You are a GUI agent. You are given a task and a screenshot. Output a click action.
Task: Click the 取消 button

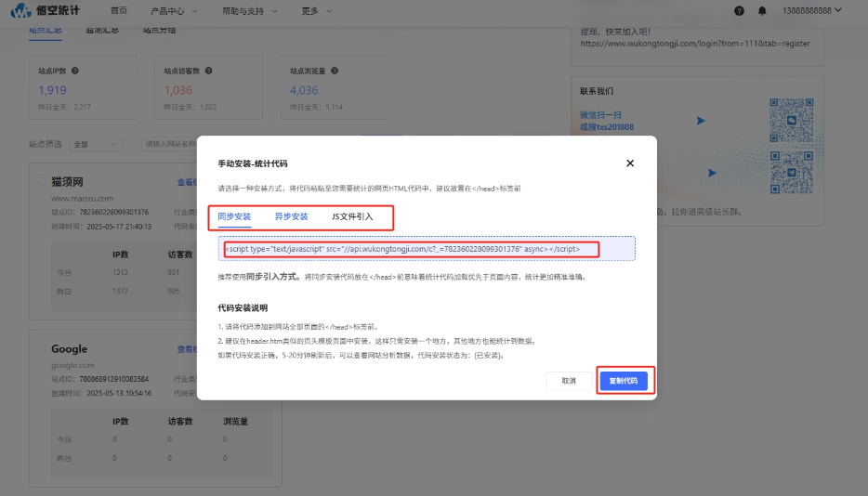(569, 381)
